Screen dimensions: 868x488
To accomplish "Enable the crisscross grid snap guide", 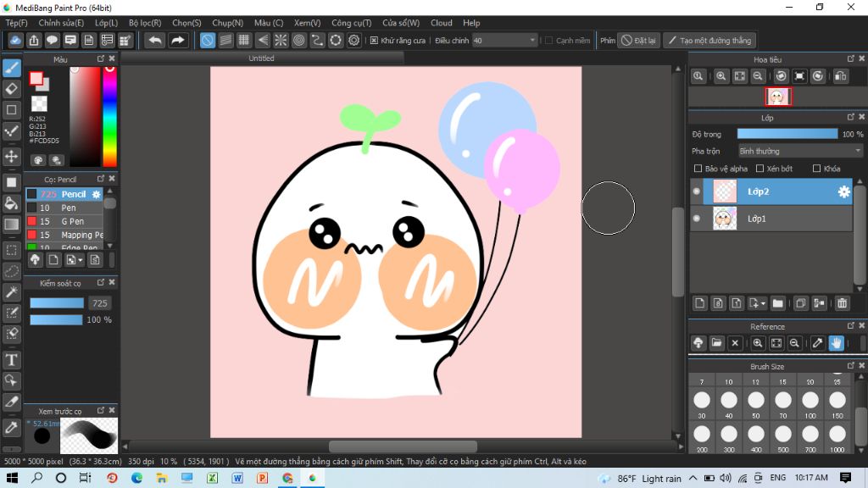I will [244, 41].
